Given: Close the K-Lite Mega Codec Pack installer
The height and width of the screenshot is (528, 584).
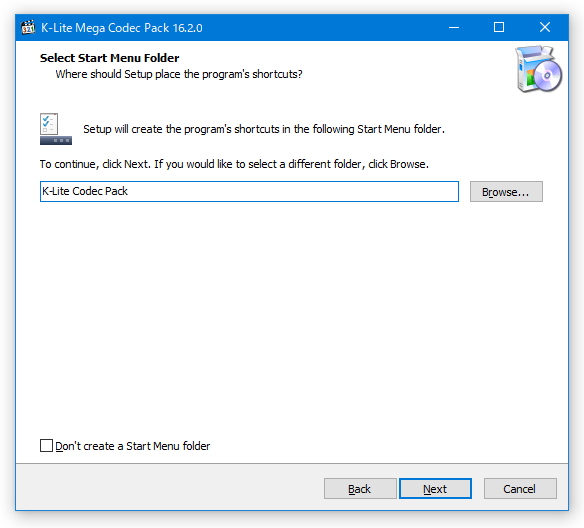Looking at the screenshot, I should click(545, 28).
